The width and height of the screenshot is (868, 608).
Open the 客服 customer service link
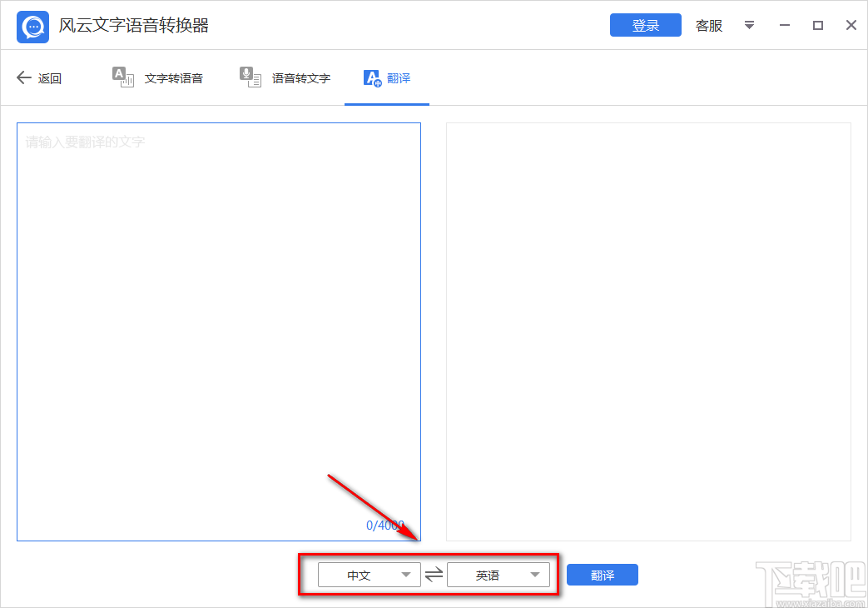pyautogui.click(x=709, y=26)
